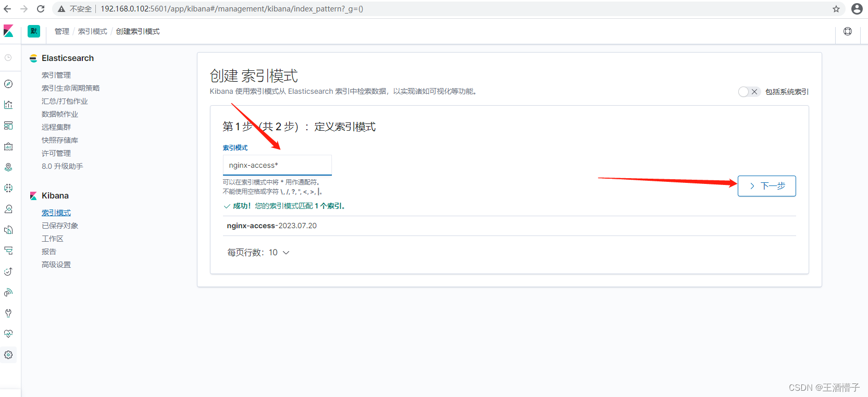Open Logs icon in sidebar

pyautogui.click(x=8, y=230)
